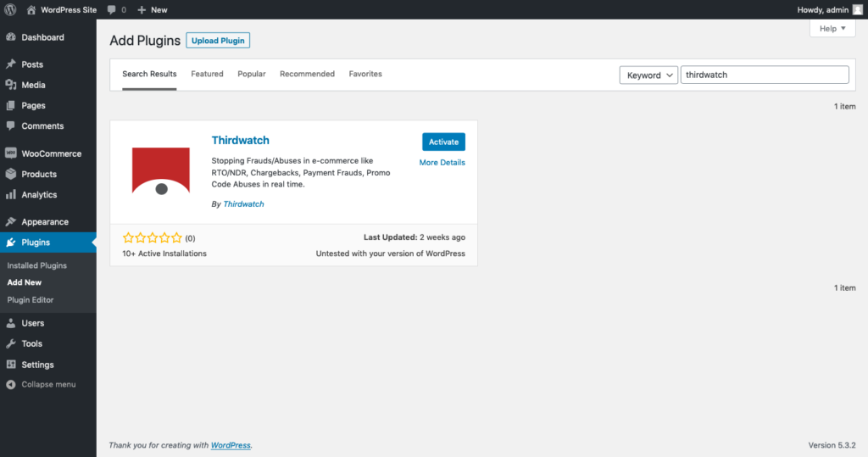Open the Appearance menu label
Image resolution: width=868 pixels, height=457 pixels.
tap(45, 221)
